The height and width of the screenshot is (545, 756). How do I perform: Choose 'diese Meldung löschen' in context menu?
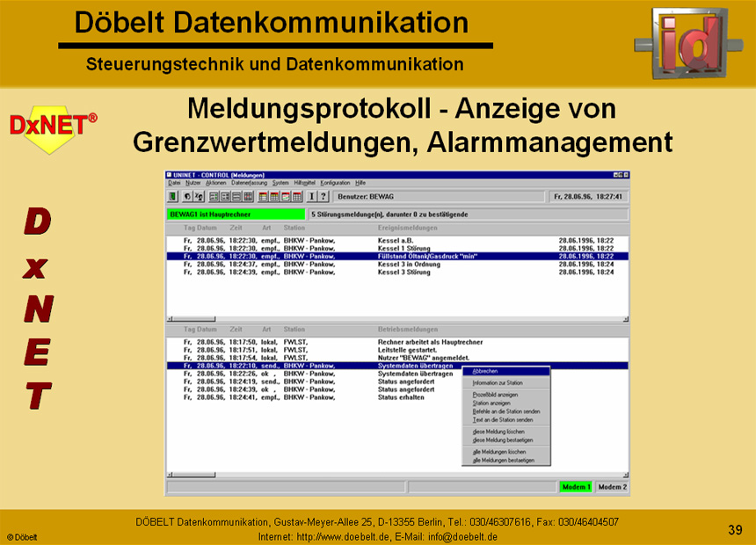point(505,432)
